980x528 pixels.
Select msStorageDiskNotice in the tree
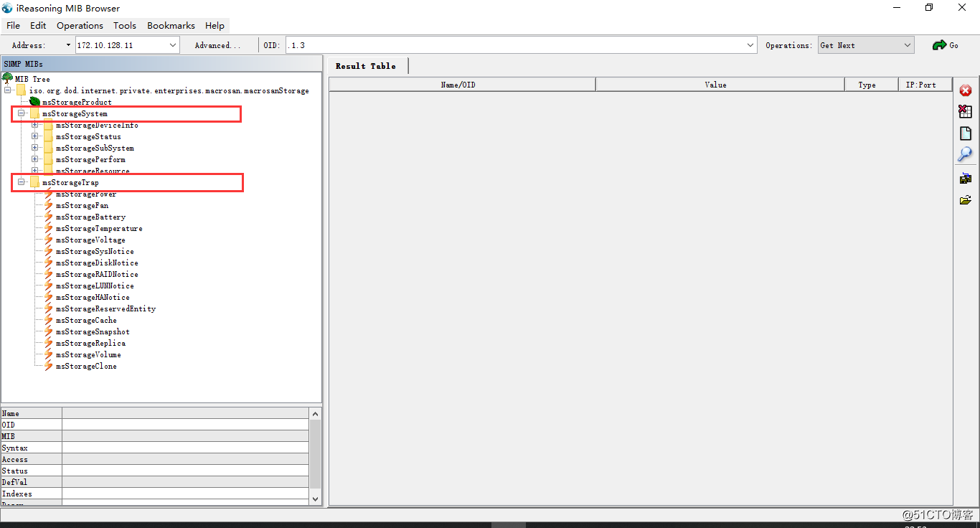coord(97,263)
